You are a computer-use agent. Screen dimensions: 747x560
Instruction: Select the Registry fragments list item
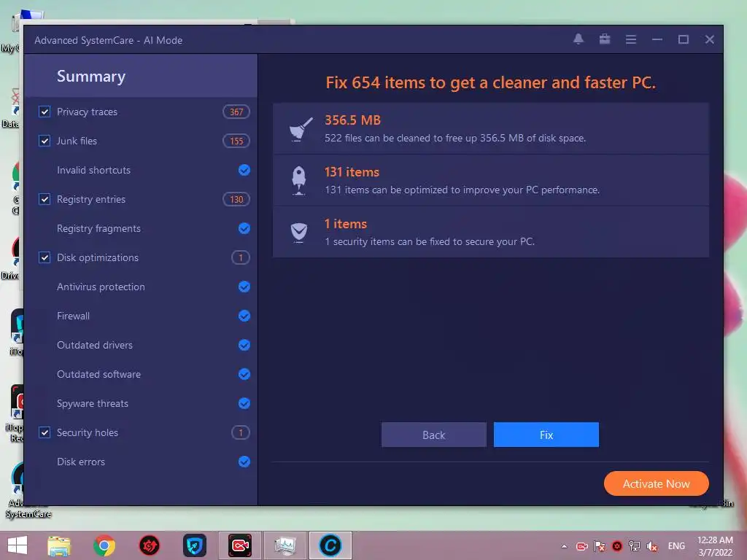141,228
